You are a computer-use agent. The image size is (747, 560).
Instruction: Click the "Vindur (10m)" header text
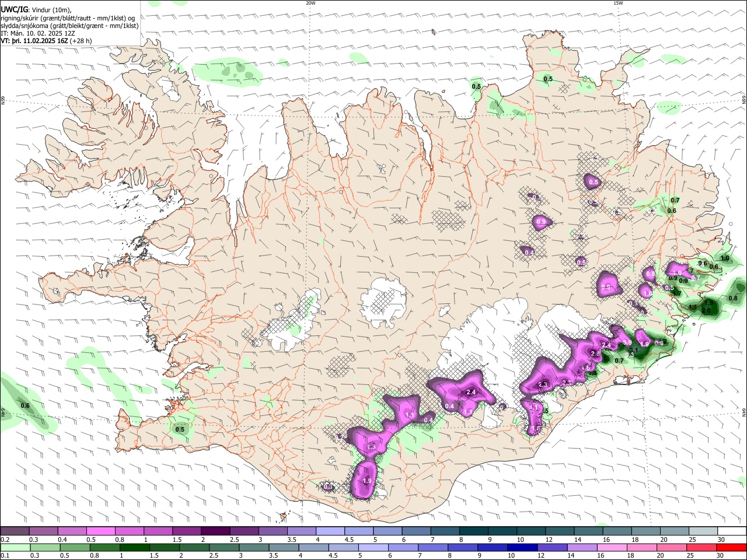point(50,9)
